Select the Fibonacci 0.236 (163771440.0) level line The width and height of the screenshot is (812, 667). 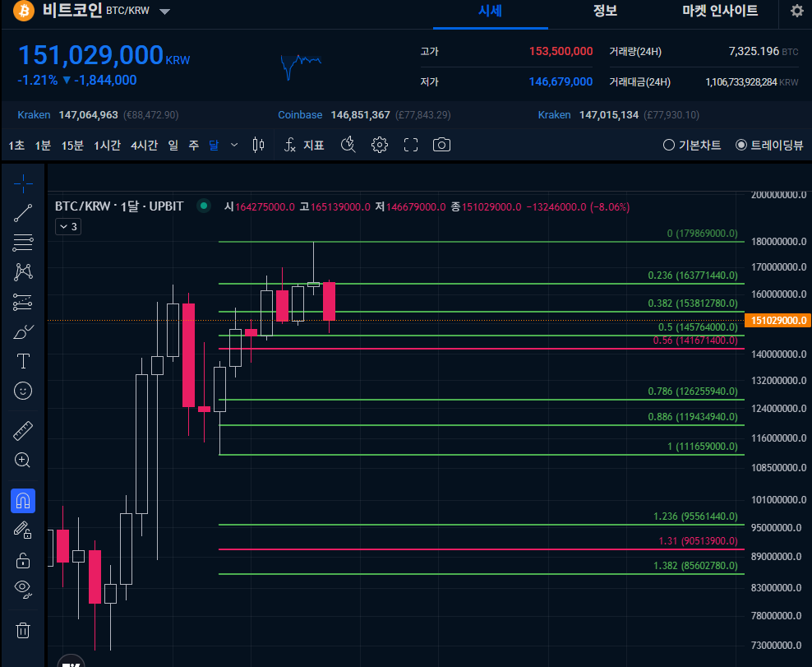pos(481,284)
